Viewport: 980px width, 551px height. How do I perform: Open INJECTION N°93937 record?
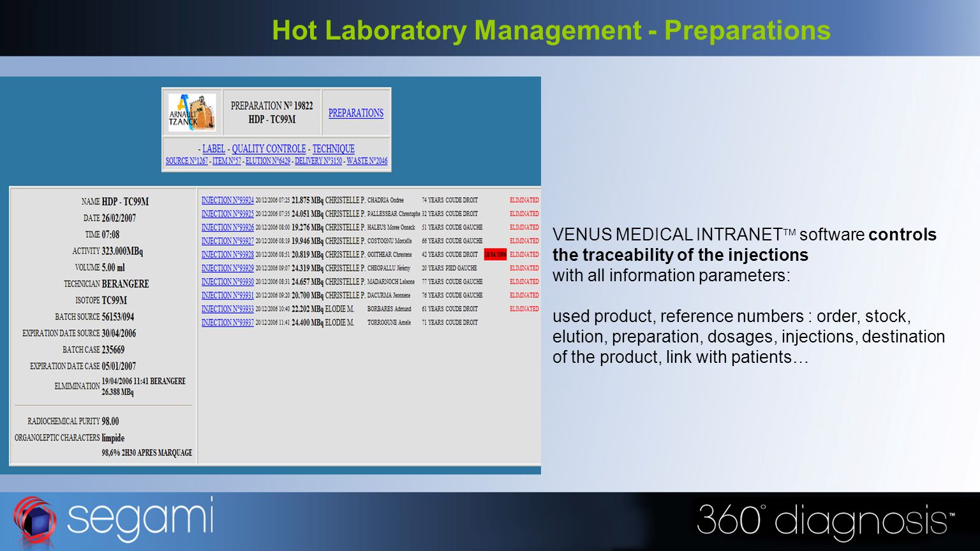tap(228, 323)
